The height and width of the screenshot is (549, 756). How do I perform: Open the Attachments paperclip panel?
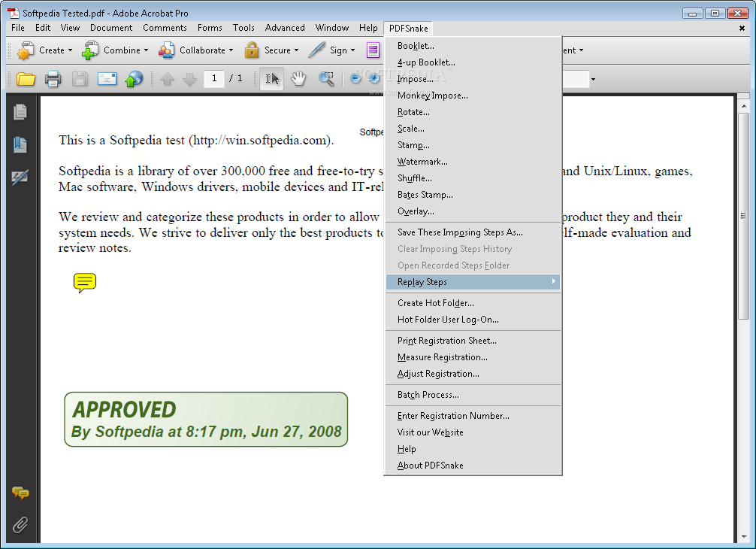(x=20, y=524)
